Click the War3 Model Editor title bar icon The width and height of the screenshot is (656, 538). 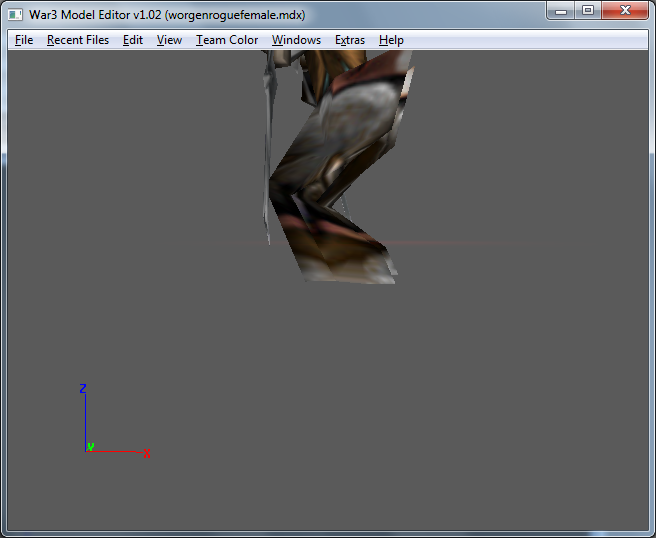click(x=15, y=15)
